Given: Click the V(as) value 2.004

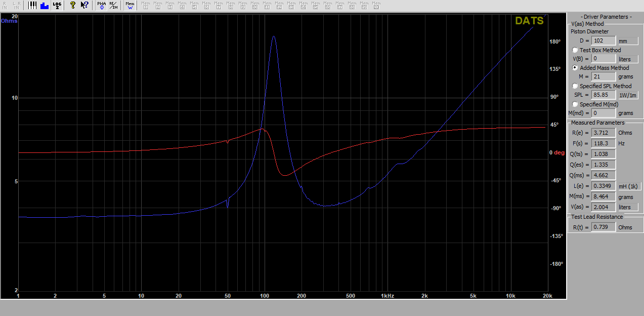Looking at the screenshot, I should pos(604,207).
